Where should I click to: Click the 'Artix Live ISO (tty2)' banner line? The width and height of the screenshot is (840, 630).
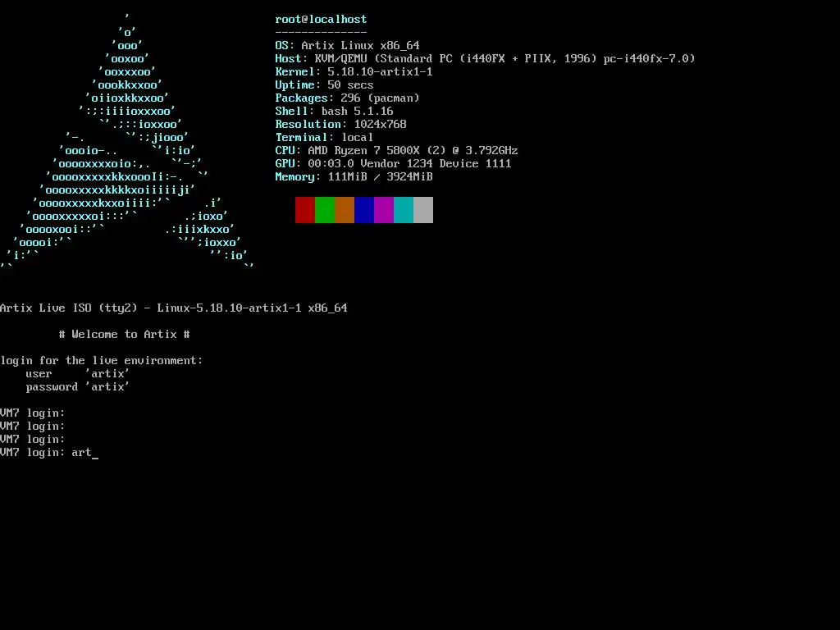point(174,308)
